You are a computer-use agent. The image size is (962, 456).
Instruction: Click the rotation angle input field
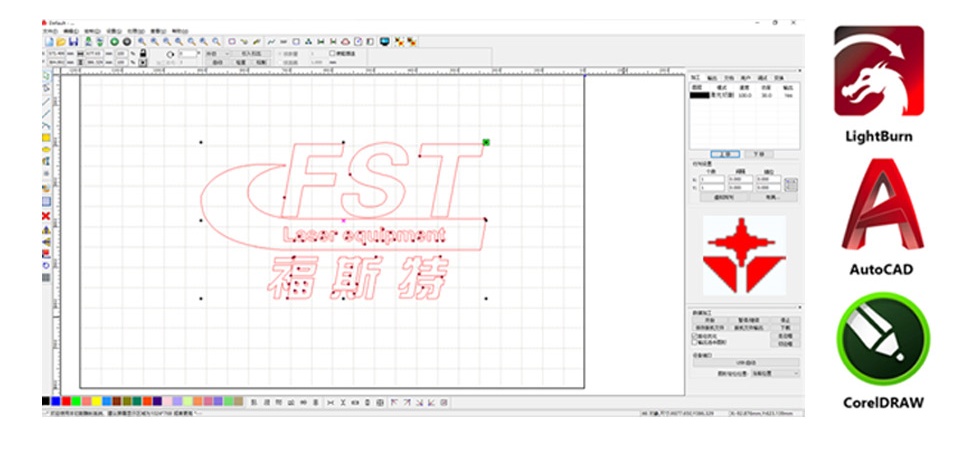188,54
